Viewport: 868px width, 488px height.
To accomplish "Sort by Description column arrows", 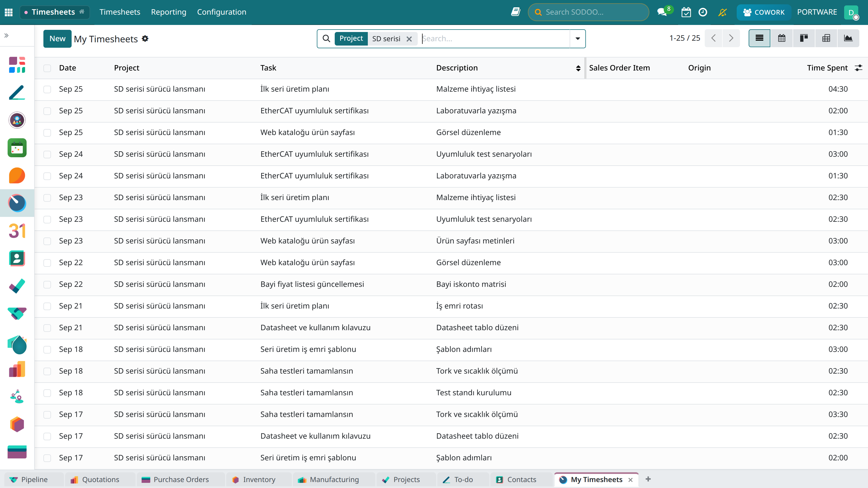I will (x=578, y=68).
